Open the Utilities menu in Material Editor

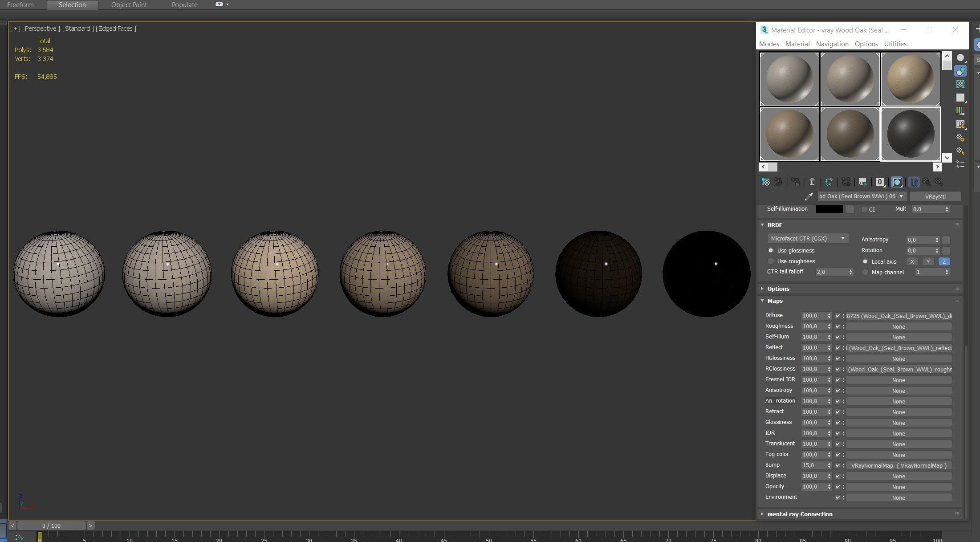[x=895, y=44]
